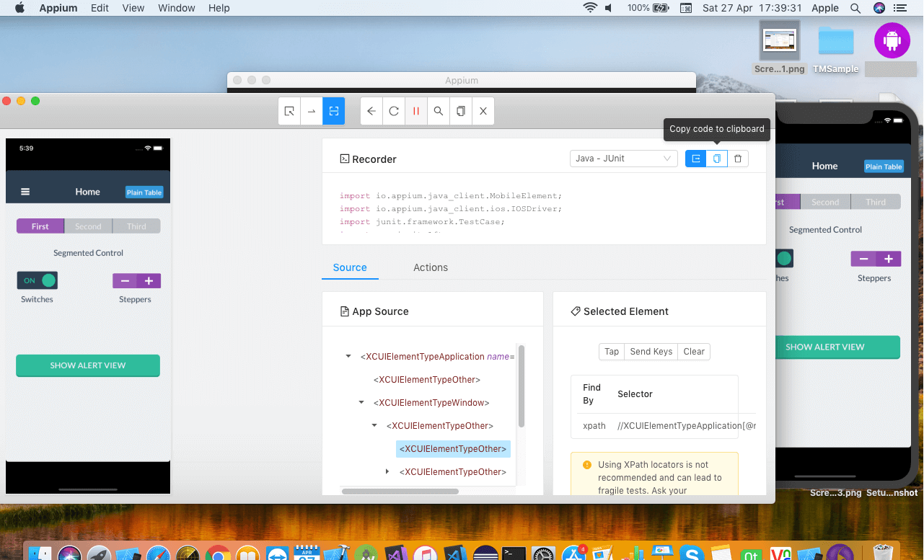
Task: Toggle the ON switch in inspector screenshot
Action: (x=38, y=280)
